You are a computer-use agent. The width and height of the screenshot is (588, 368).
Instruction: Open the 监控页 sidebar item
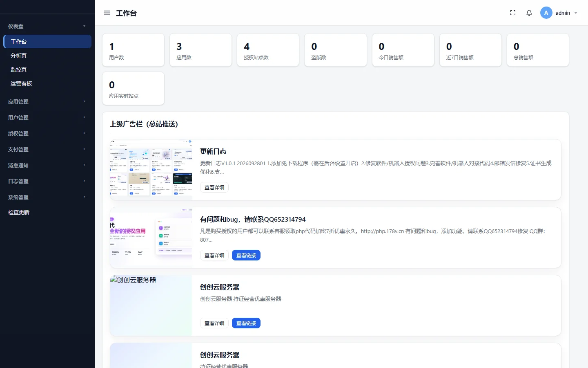(47, 70)
